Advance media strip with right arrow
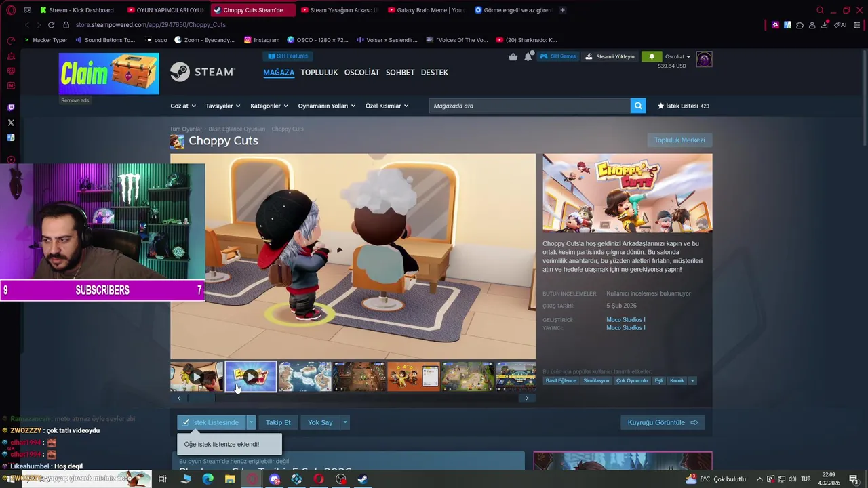 [527, 398]
